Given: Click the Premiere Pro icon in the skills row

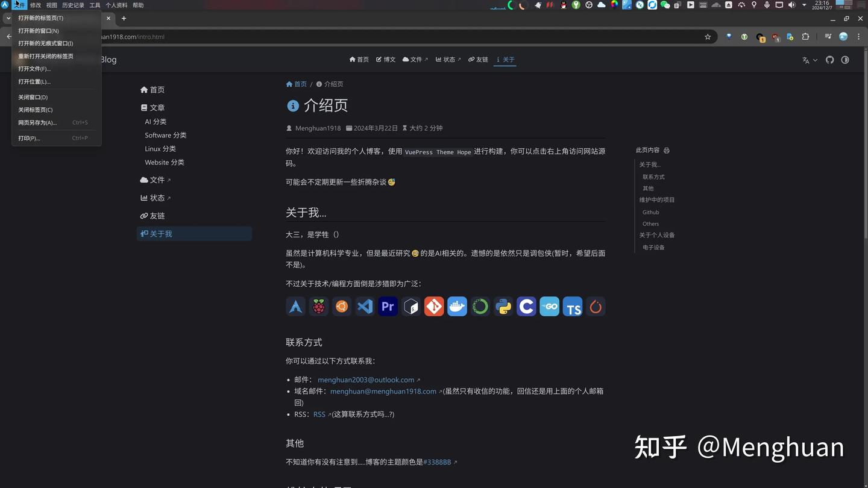Looking at the screenshot, I should pos(388,306).
